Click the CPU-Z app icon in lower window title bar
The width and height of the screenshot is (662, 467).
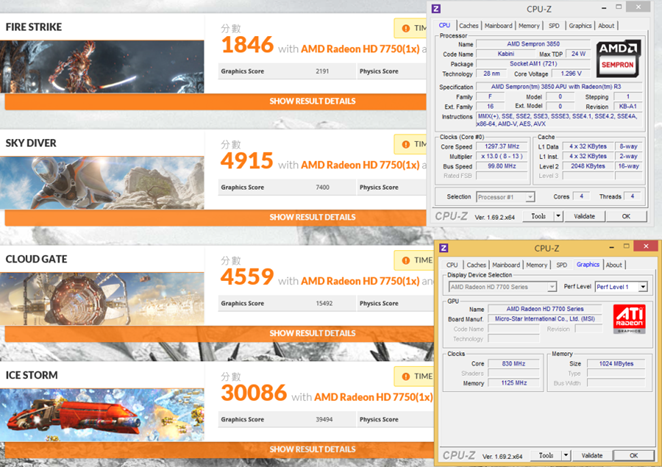pos(443,248)
